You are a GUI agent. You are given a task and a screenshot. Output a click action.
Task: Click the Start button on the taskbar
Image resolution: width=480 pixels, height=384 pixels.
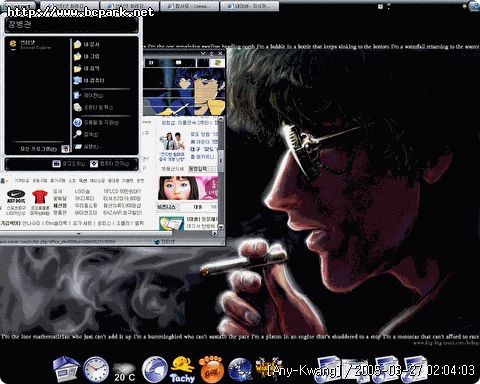pyautogui.click(x=19, y=6)
